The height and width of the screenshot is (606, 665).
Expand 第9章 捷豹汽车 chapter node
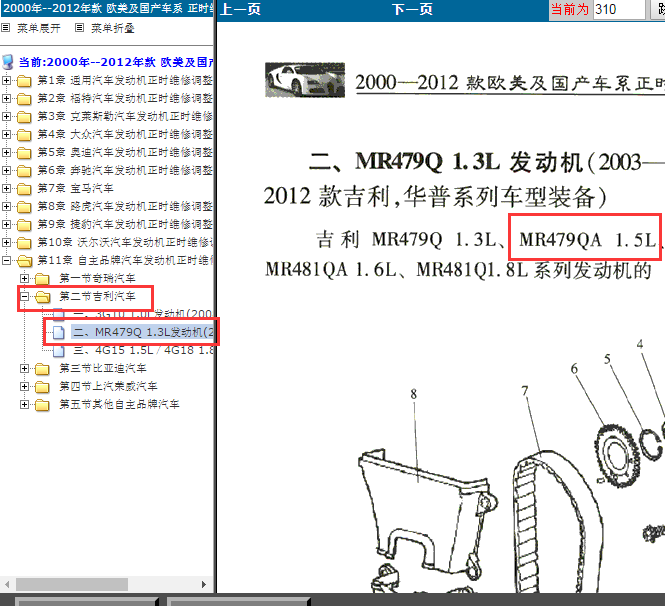tap(6, 224)
